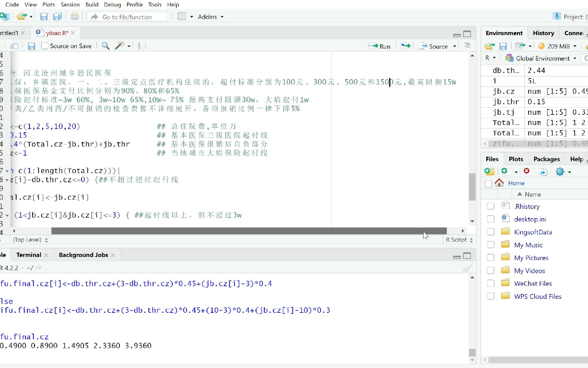
Task: Create a new folder in Files pane
Action: pos(489,171)
